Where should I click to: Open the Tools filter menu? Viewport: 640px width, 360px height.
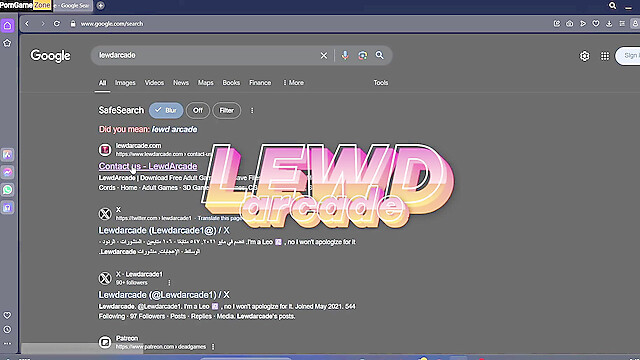tap(380, 82)
